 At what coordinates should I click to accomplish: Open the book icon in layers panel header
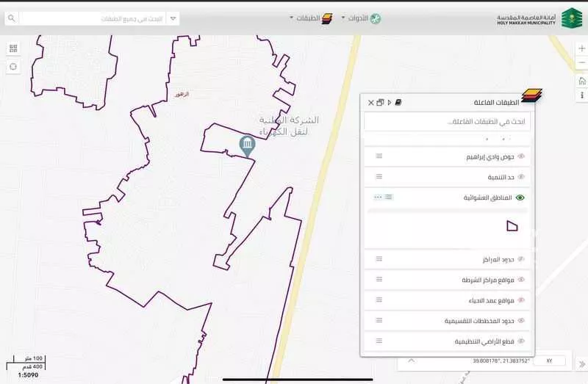pos(398,103)
